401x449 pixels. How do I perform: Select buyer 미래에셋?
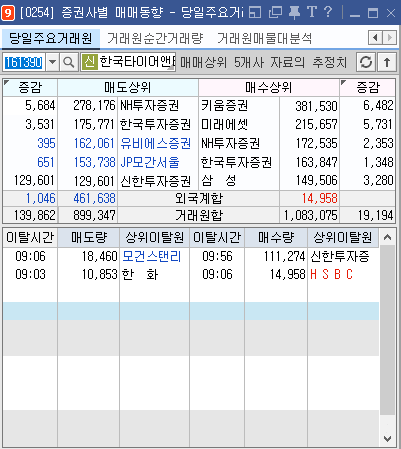point(224,124)
